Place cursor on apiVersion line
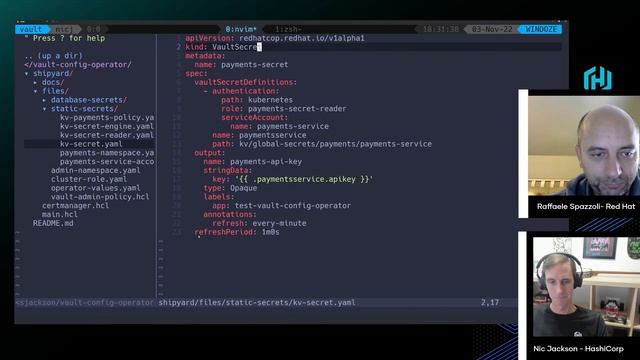Viewport: 640px width, 360px height. [x=275, y=38]
